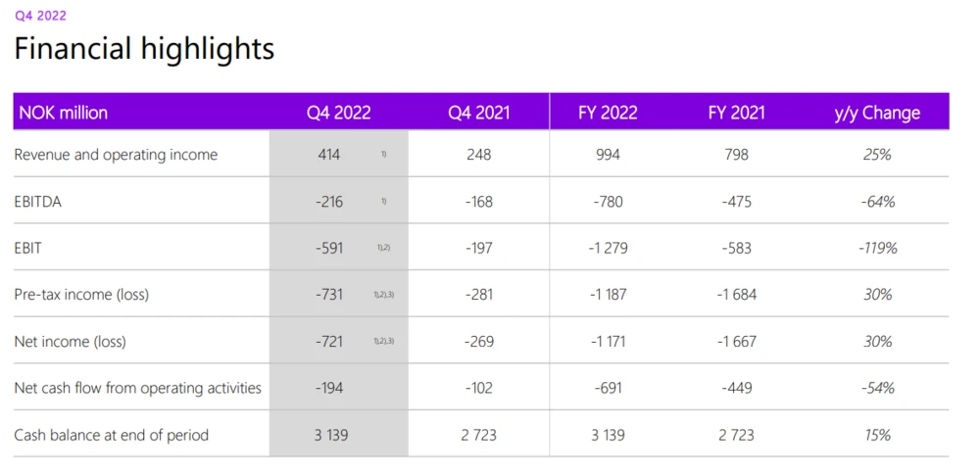
Task: Select the 'Q4 2022' column header
Action: coord(338,113)
